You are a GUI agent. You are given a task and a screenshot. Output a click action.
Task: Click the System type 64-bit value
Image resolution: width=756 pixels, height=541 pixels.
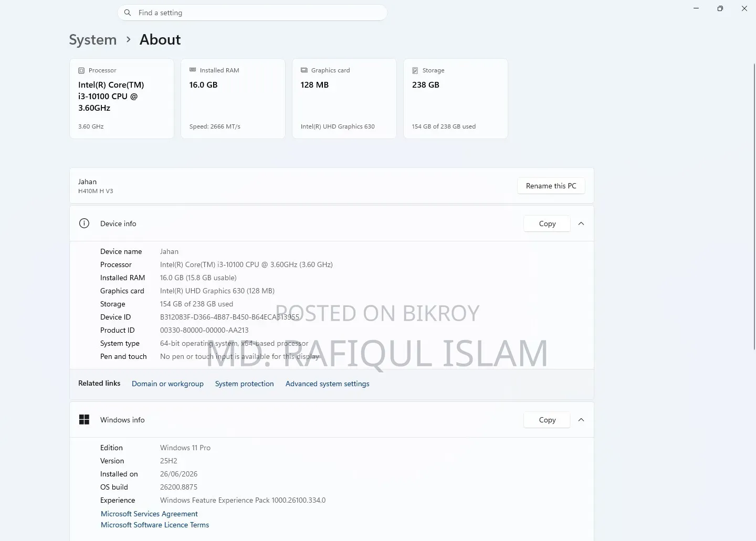(x=234, y=343)
